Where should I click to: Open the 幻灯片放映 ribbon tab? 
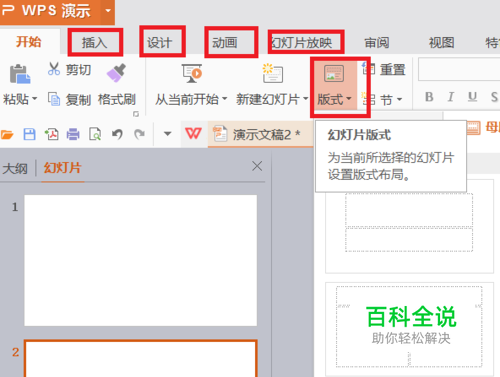click(302, 43)
